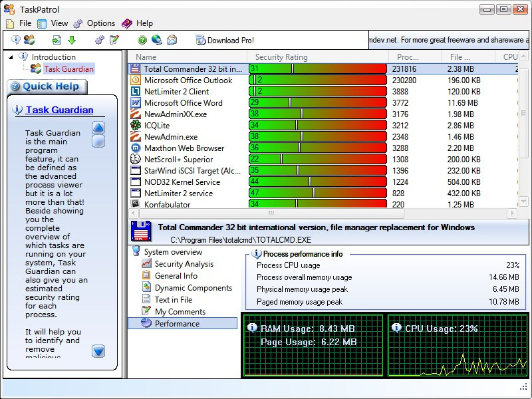The width and height of the screenshot is (532, 399).
Task: Select System overview item
Action: (x=173, y=252)
